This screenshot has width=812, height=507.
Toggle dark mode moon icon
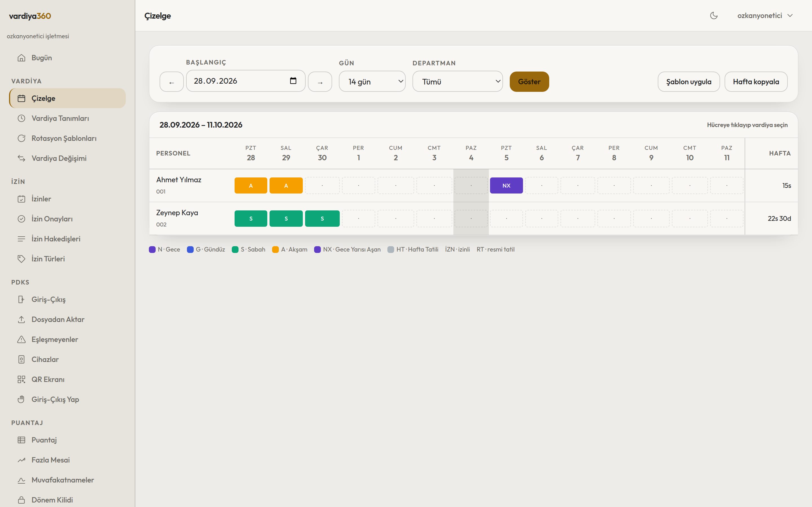714,15
